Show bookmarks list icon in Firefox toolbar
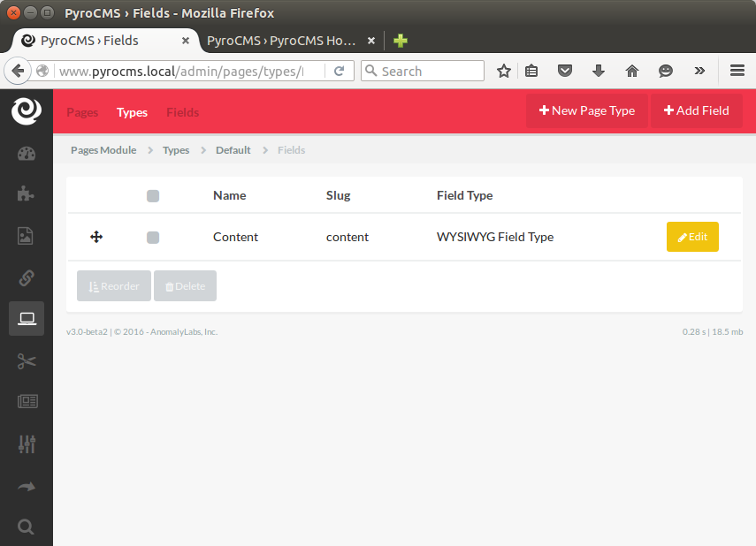 pyautogui.click(x=531, y=72)
